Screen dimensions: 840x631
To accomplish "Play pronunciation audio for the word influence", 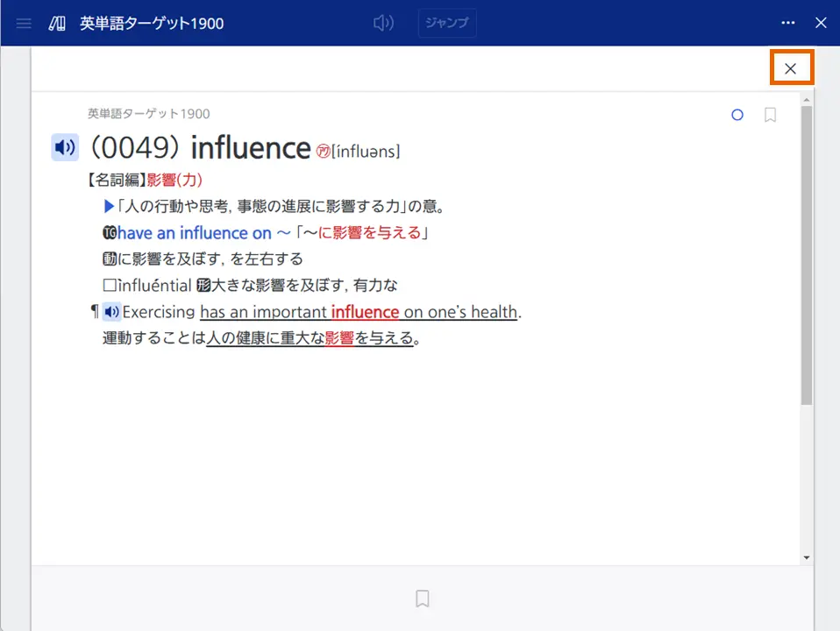I will (64, 147).
